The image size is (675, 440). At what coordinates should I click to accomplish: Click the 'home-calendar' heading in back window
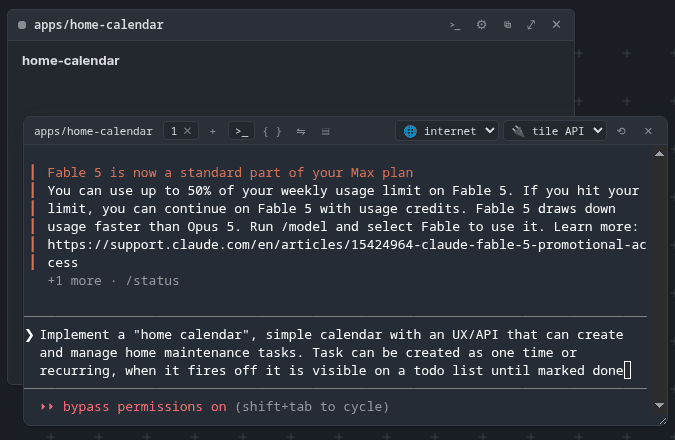coord(71,61)
